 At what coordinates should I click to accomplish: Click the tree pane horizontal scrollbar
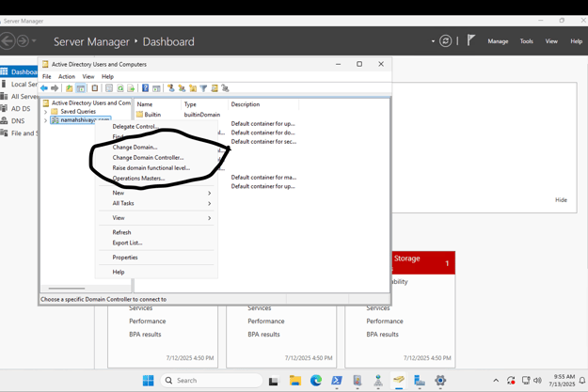(67, 289)
